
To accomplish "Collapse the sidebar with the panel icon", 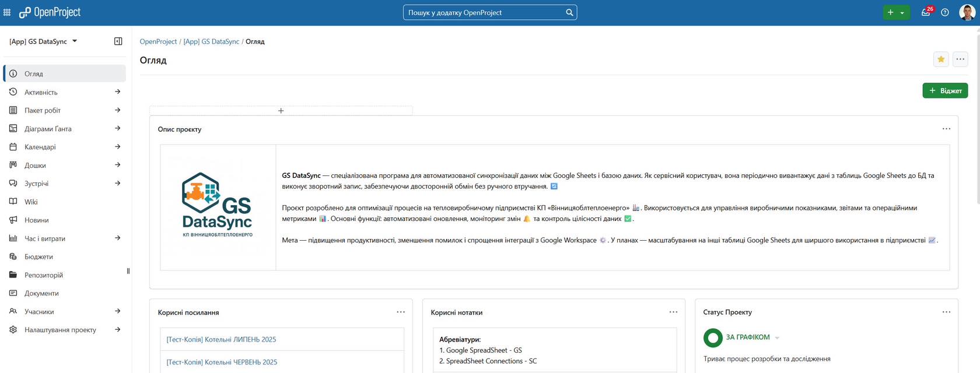I will [x=118, y=41].
